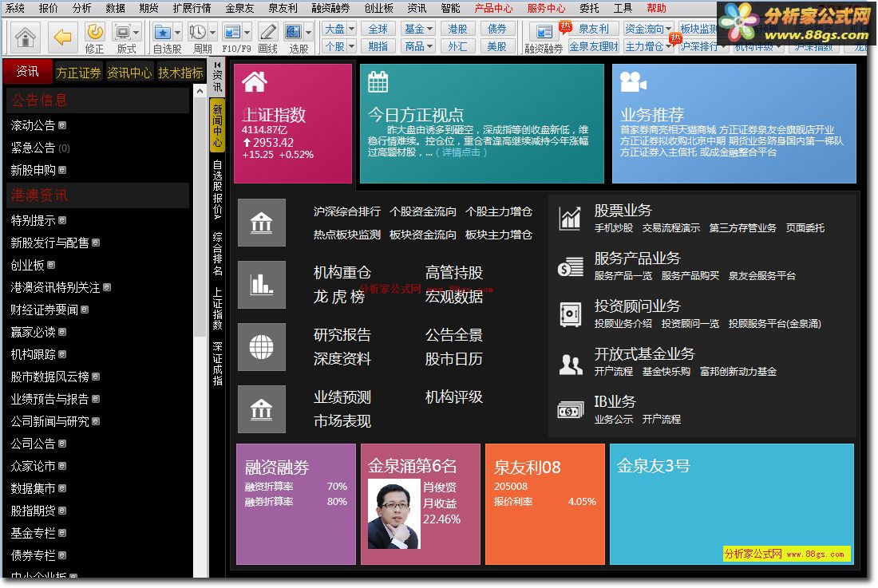This screenshot has height=588, width=878.
Task: Switch to the 技术指标 tab
Action: point(180,73)
